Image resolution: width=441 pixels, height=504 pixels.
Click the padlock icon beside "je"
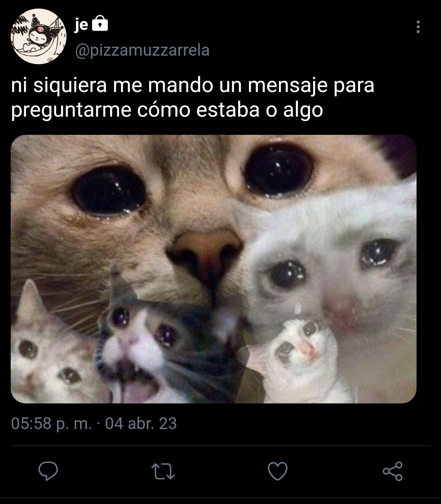[100, 25]
